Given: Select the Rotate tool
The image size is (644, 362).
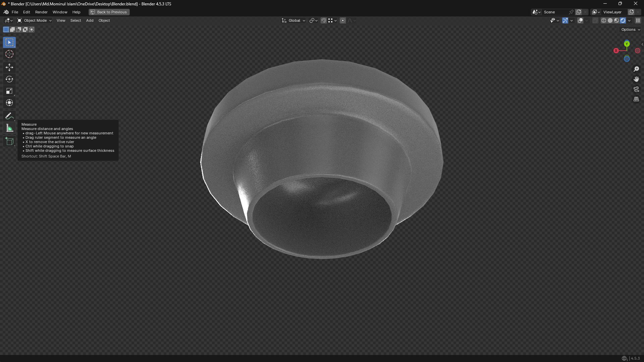Looking at the screenshot, I should (9, 79).
